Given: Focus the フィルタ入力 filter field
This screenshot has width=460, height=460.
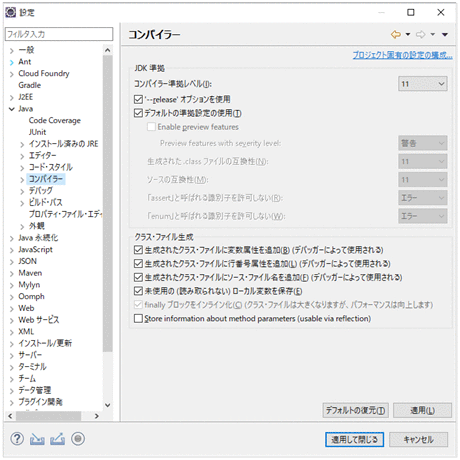Looking at the screenshot, I should 59,34.
